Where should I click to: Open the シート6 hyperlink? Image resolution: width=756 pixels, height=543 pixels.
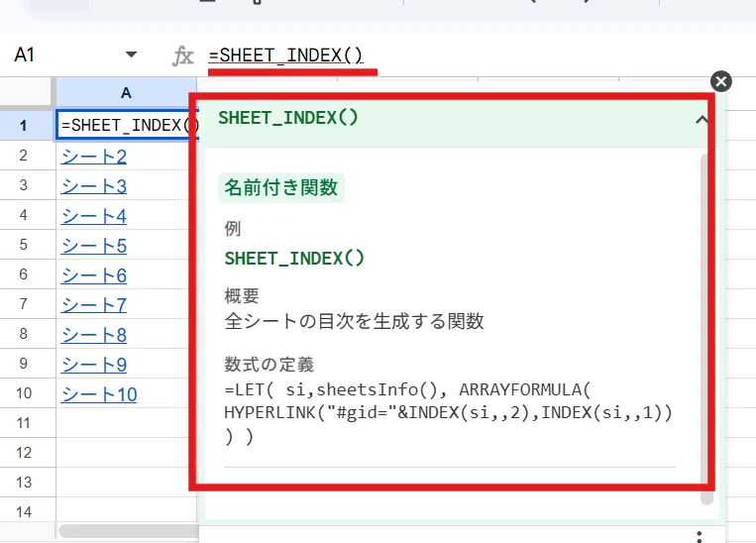pyautogui.click(x=93, y=275)
